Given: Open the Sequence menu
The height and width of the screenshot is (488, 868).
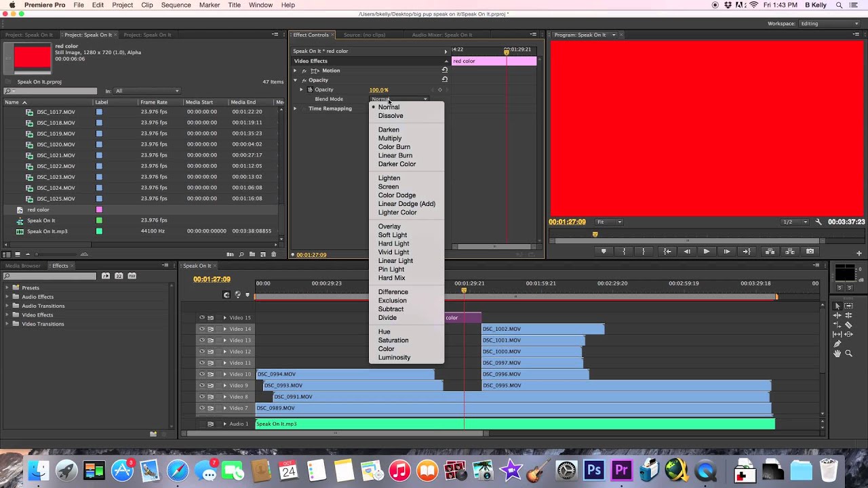Looking at the screenshot, I should tap(176, 5).
